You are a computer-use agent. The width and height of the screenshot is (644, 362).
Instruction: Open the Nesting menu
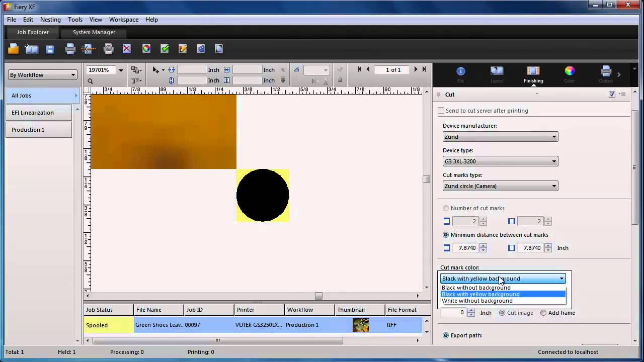pos(50,20)
